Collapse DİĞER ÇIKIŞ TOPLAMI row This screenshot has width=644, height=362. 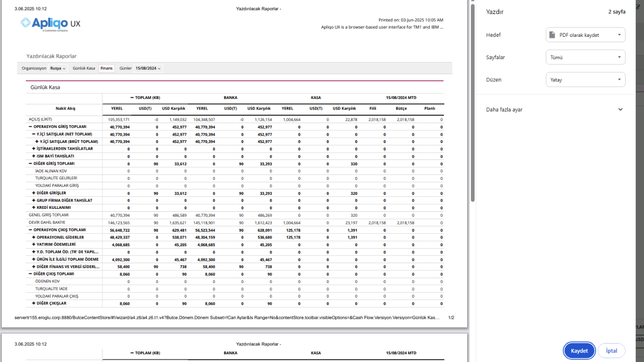tap(31, 274)
